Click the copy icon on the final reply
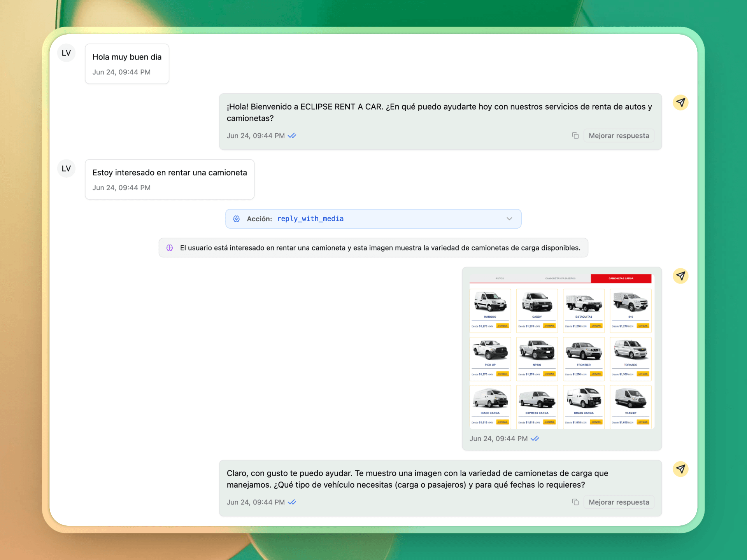Viewport: 747px width, 560px height. (x=575, y=502)
